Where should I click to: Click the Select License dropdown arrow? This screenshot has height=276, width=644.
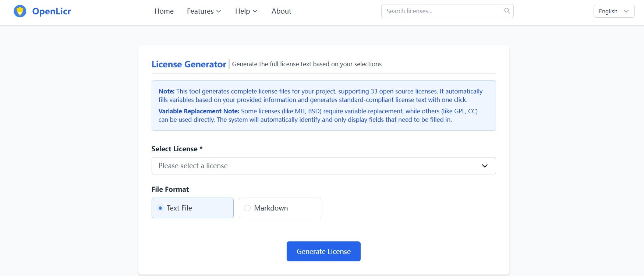pos(485,166)
